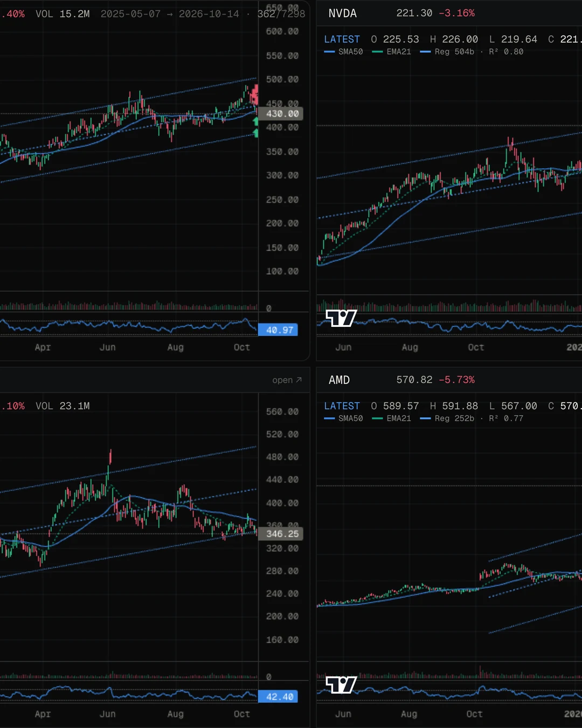Click NVDA price 221.30

[414, 13]
